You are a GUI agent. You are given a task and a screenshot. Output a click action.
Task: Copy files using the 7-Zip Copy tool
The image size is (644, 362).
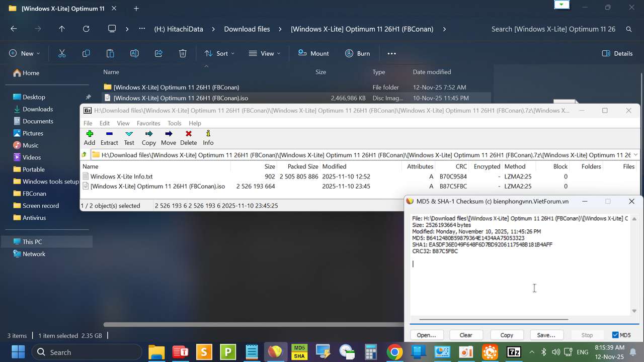[148, 137]
